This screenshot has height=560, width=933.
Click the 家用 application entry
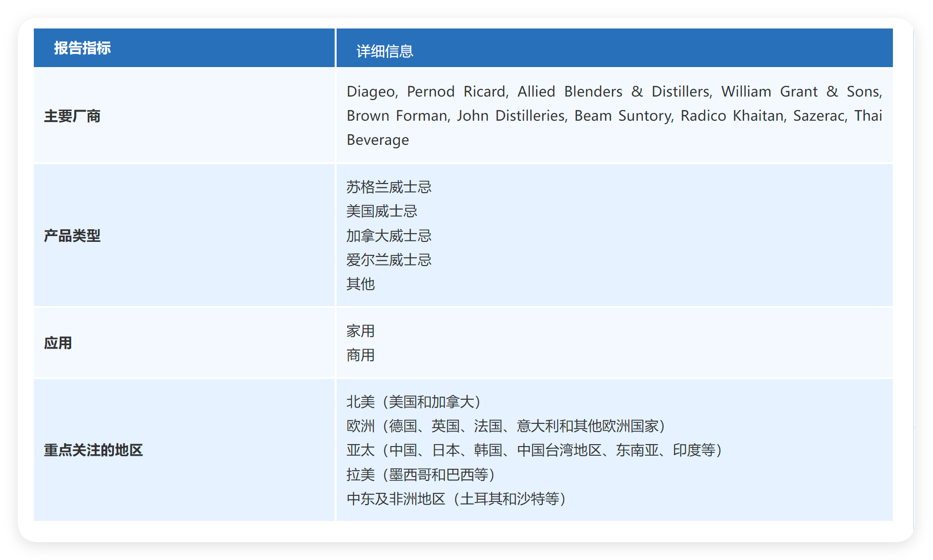[360, 331]
